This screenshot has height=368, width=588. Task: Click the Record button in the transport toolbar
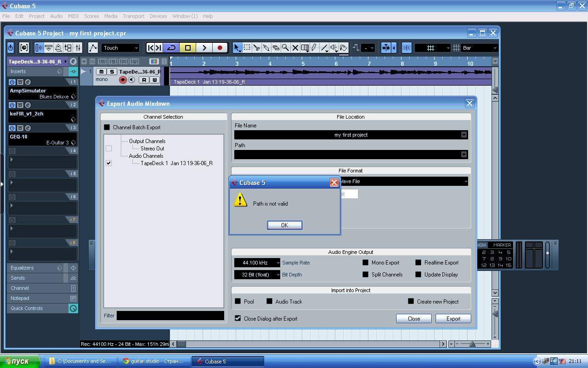[x=220, y=48]
